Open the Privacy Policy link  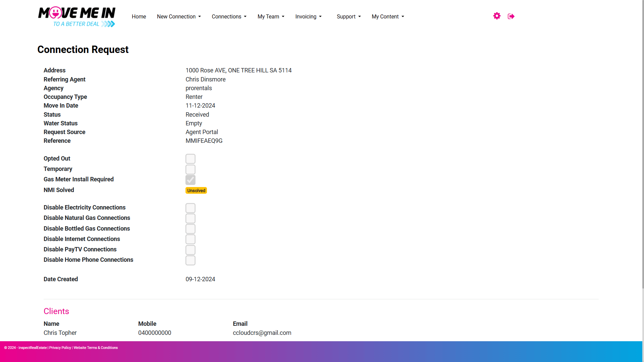60,348
